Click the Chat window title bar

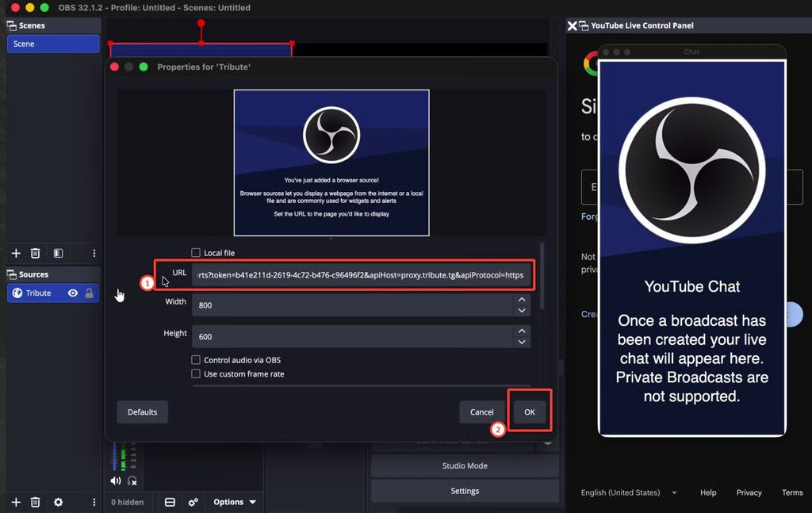click(x=691, y=52)
